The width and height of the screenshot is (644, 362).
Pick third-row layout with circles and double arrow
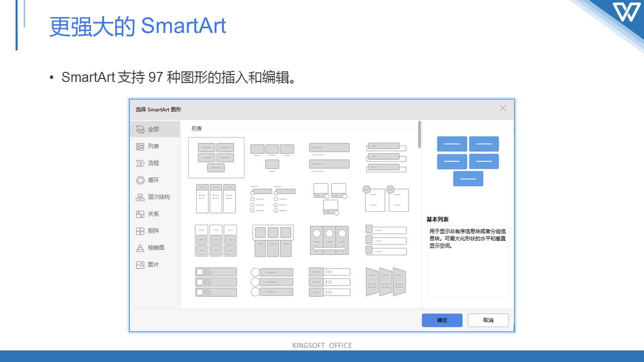pos(330,240)
